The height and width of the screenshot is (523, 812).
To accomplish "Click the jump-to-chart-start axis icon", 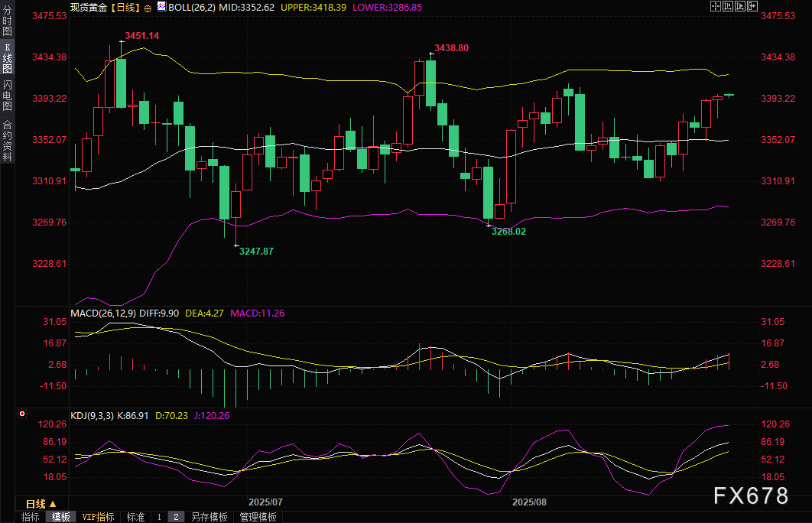I will [727, 6].
